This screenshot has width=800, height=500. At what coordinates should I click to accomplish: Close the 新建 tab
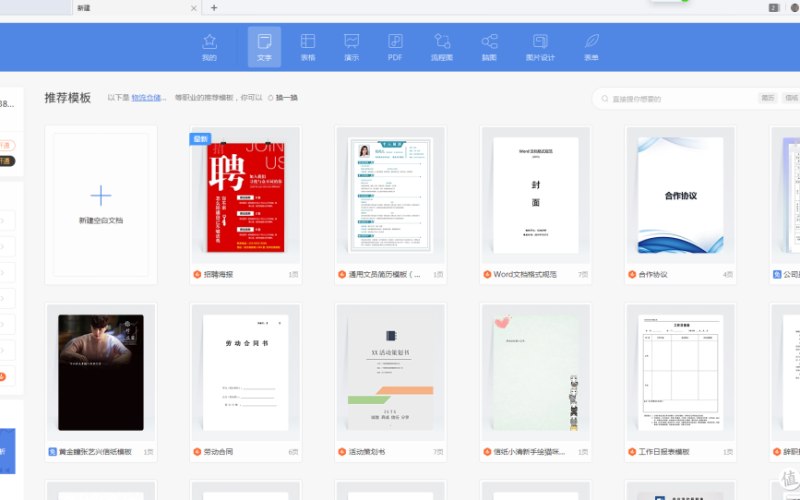(x=193, y=8)
